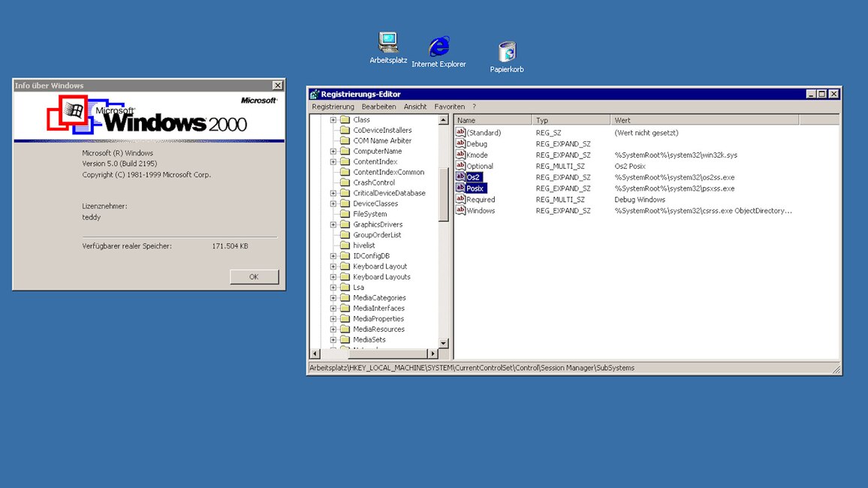
Task: Expand the CriticalDeviceDatabase tree node
Action: pos(333,194)
